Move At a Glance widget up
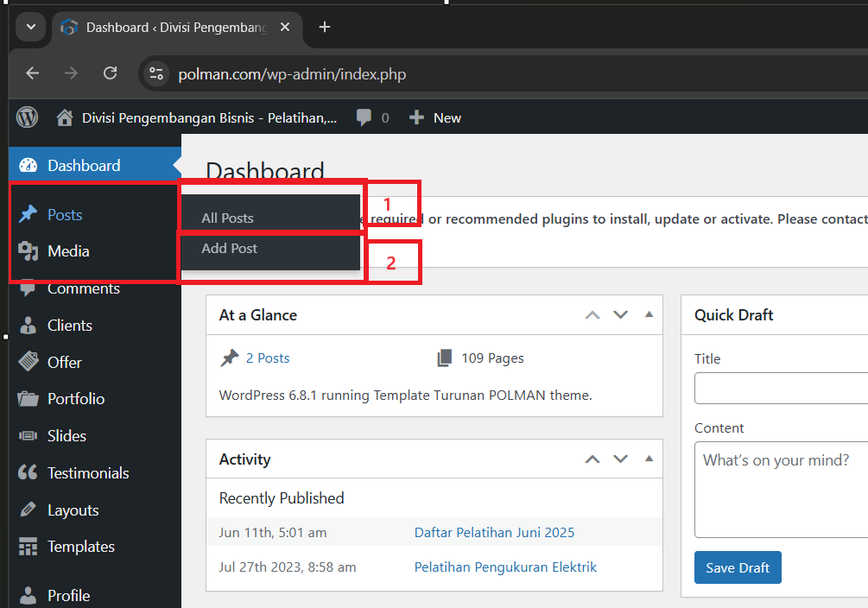The width and height of the screenshot is (868, 608). tap(592, 315)
